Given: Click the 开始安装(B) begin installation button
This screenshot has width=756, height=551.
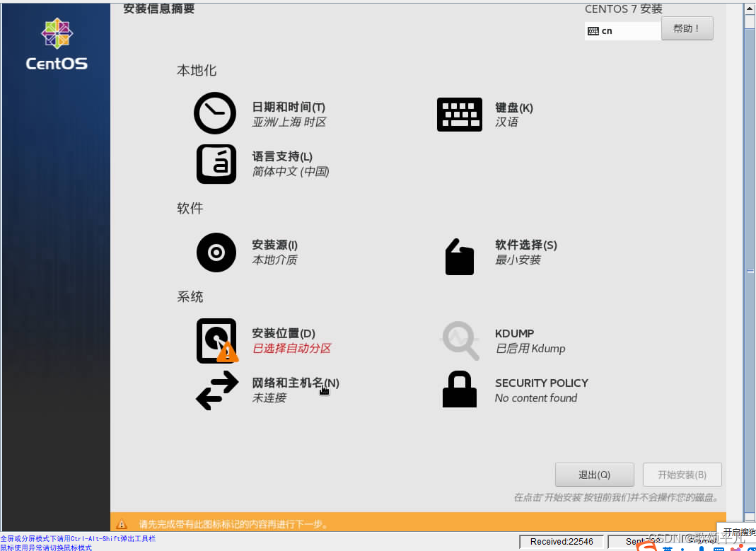Looking at the screenshot, I should point(682,475).
